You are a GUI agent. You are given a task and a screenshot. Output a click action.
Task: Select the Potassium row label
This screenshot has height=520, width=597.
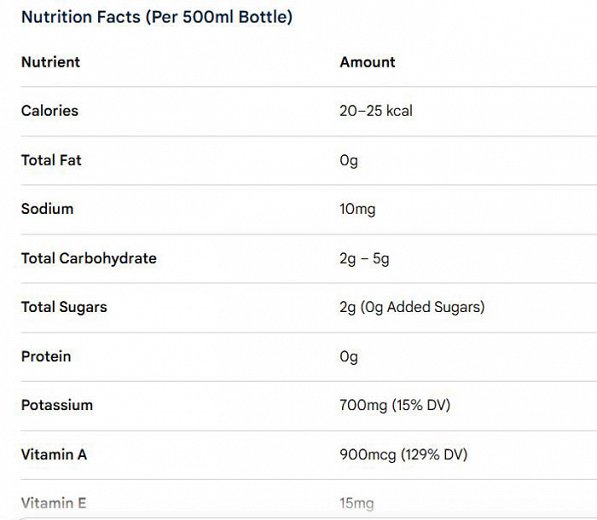pyautogui.click(x=57, y=405)
